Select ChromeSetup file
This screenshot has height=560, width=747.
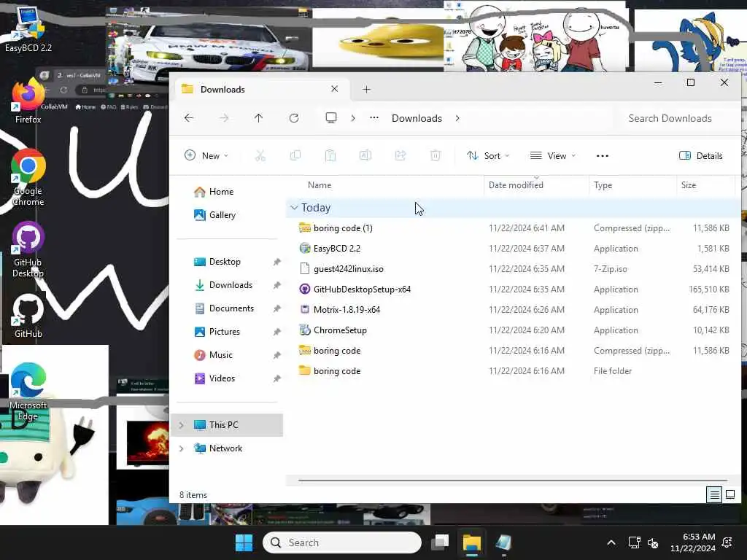pos(514,330)
